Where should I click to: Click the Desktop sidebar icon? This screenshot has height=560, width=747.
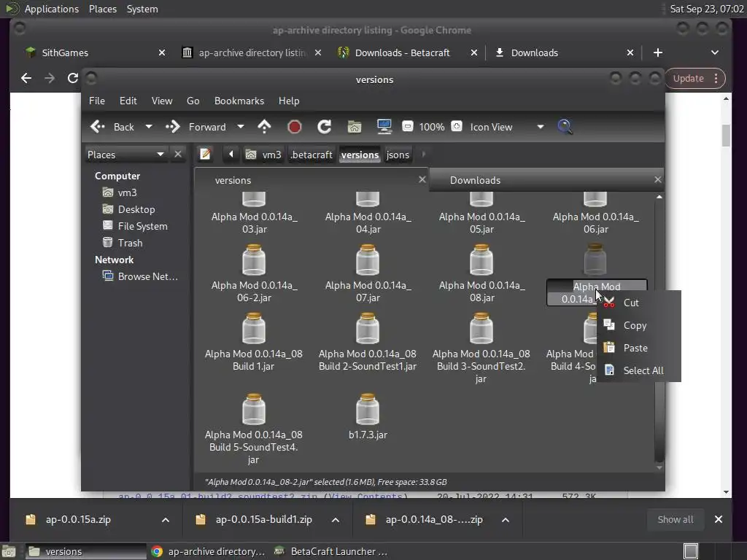(108, 209)
